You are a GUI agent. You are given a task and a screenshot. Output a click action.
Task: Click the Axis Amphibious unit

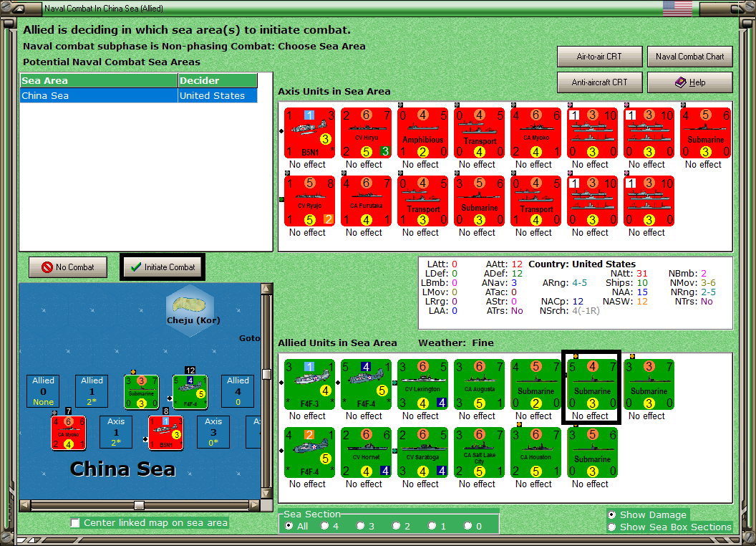click(422, 133)
